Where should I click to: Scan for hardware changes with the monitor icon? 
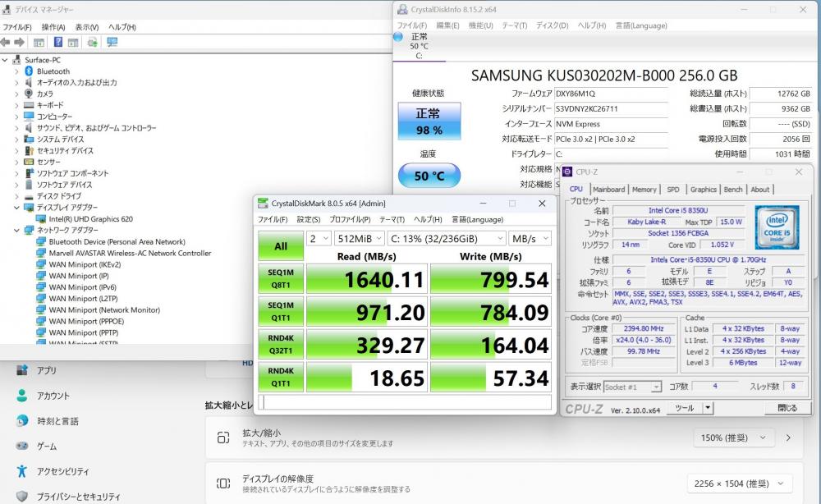(x=112, y=43)
